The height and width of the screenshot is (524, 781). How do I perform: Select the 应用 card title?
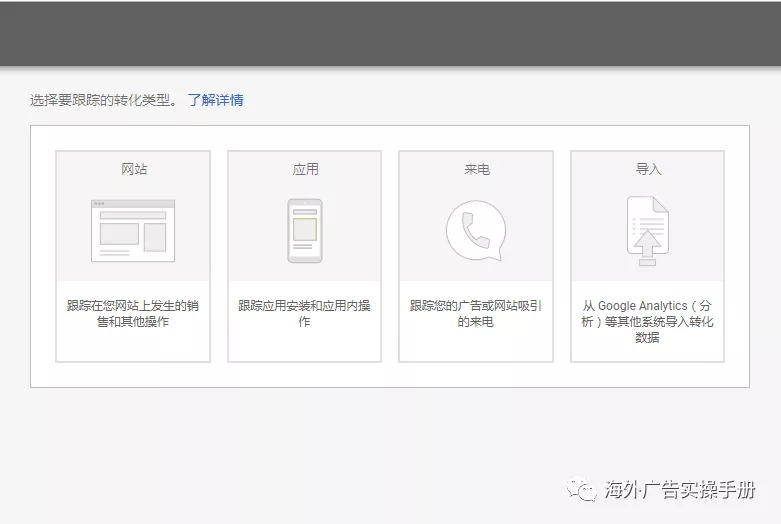point(305,169)
